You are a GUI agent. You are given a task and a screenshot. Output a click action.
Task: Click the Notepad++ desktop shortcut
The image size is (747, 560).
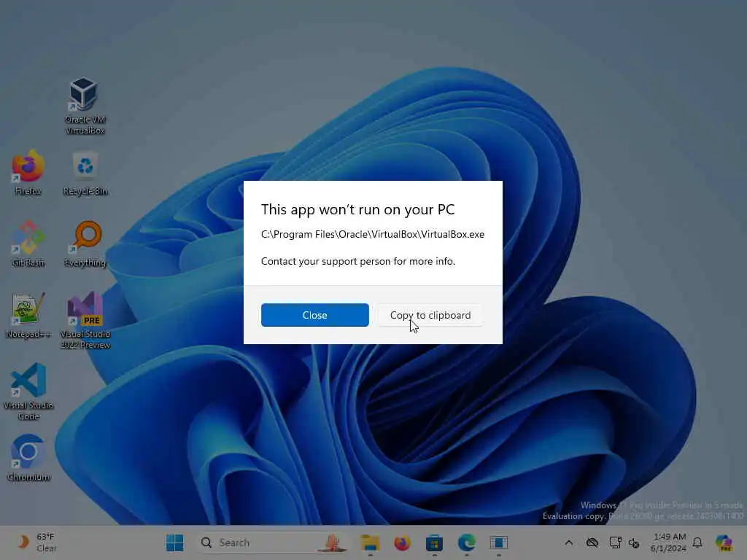(x=28, y=315)
